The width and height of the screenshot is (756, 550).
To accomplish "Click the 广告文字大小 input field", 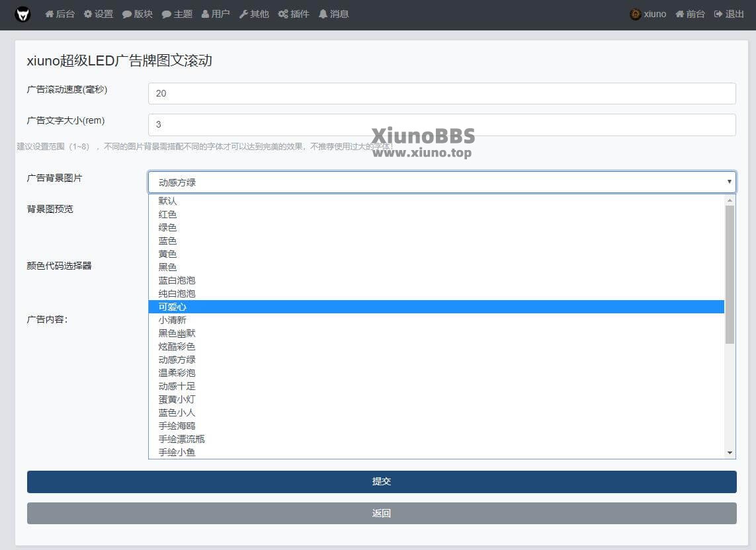I will click(442, 124).
